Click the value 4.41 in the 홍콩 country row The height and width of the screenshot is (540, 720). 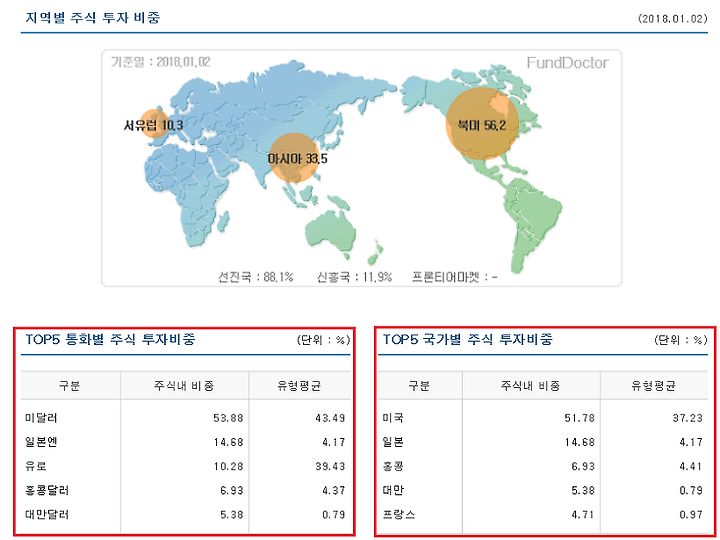pos(691,467)
